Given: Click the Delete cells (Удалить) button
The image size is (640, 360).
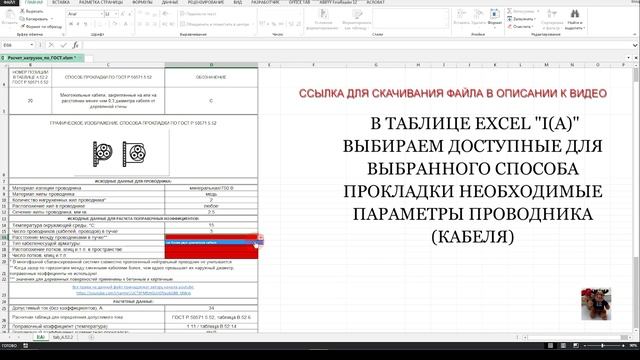Looking at the screenshot, I should pos(478,17).
